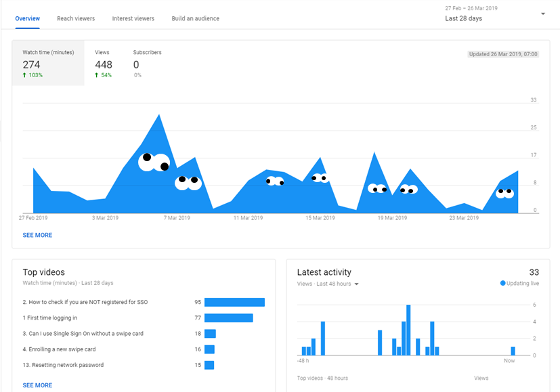
Task: Open the Overview tab
Action: [28, 18]
